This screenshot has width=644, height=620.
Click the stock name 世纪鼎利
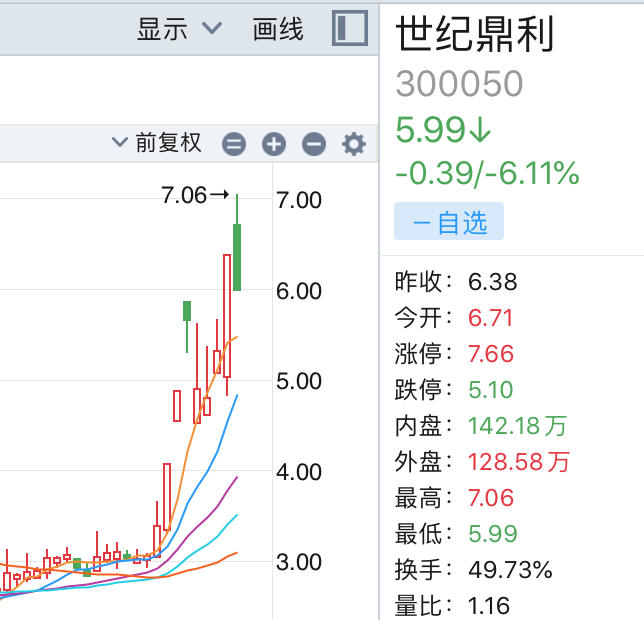[475, 34]
